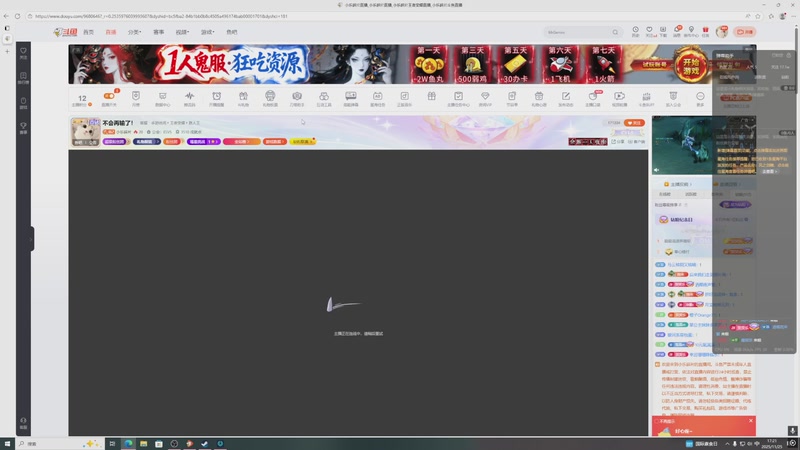The height and width of the screenshot is (450, 800).
Task: Click the 开始游戏 banner button
Action: [x=691, y=66]
